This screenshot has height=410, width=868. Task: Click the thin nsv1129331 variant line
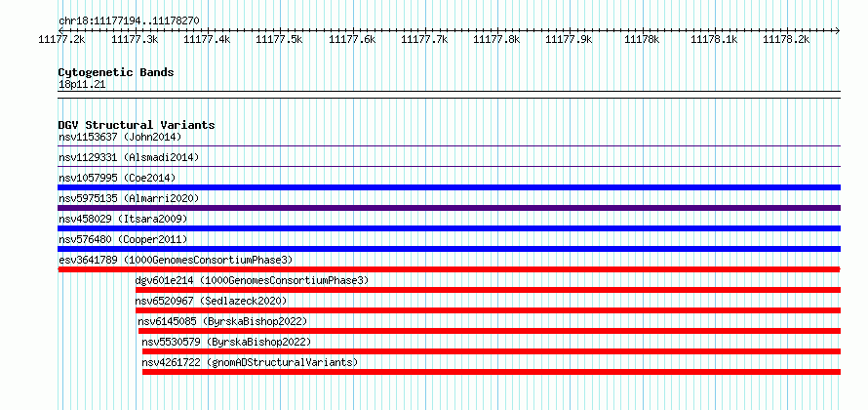coord(450,166)
